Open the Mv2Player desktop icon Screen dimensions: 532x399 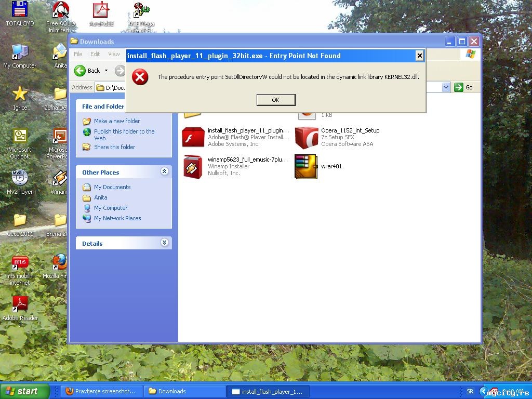click(x=20, y=182)
